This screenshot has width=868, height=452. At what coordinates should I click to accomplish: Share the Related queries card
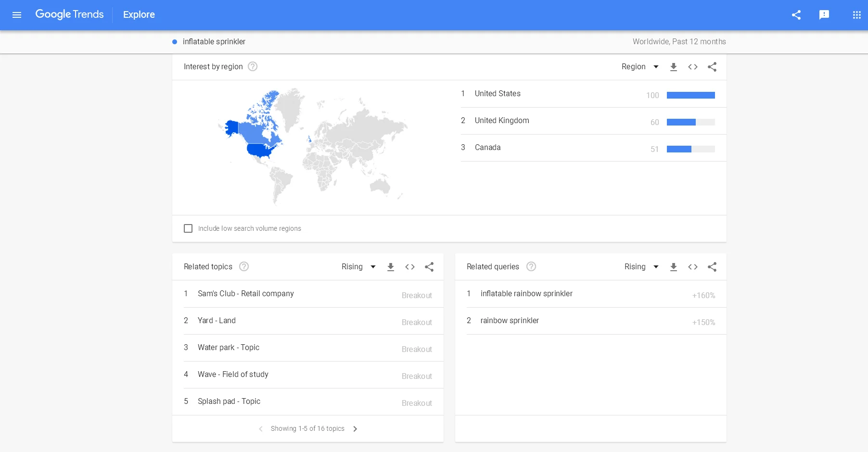click(x=712, y=267)
